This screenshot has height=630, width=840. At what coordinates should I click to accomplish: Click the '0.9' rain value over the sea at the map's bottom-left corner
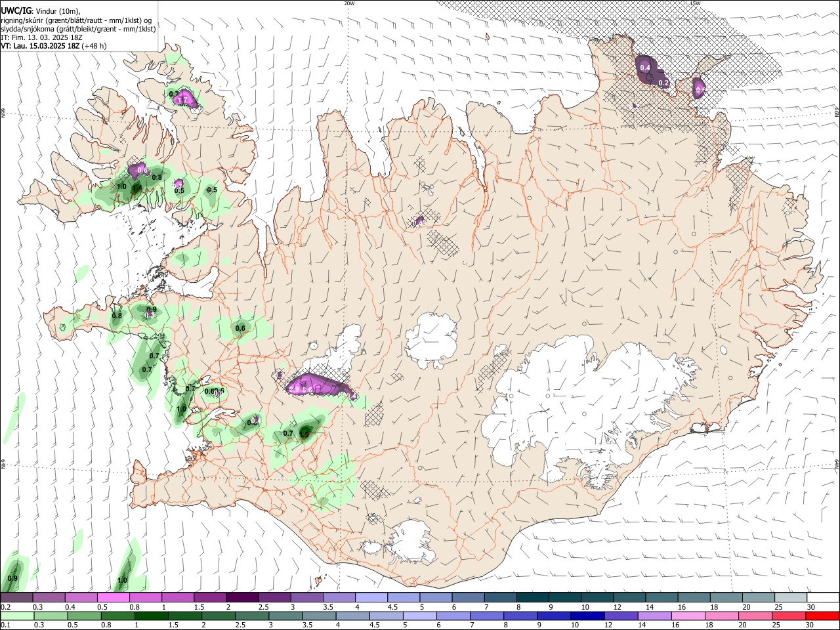coord(12,578)
